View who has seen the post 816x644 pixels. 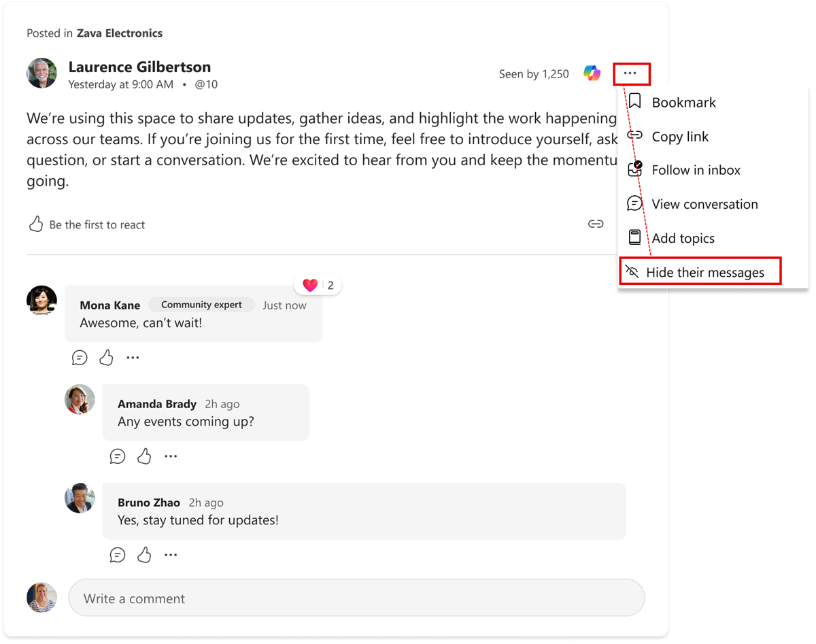533,73
